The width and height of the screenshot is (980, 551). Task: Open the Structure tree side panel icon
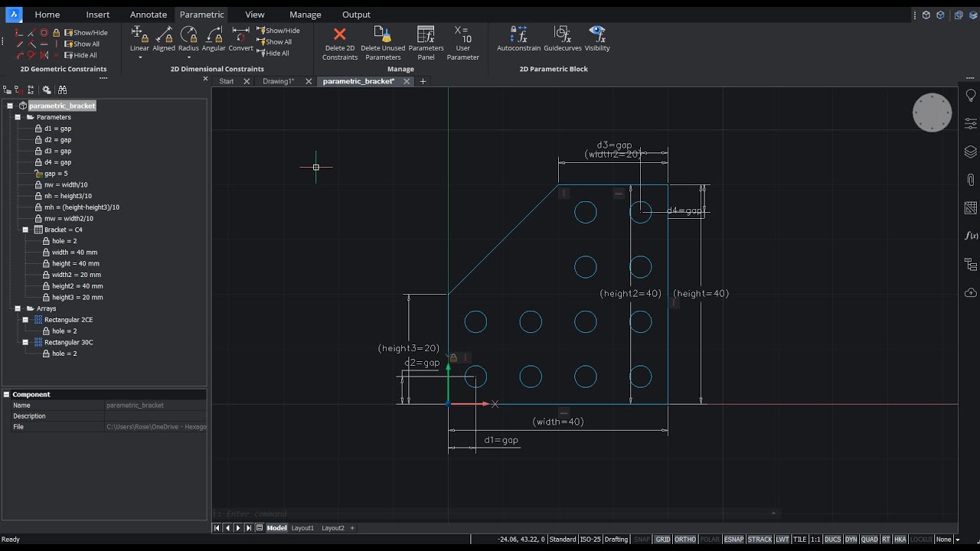click(970, 264)
